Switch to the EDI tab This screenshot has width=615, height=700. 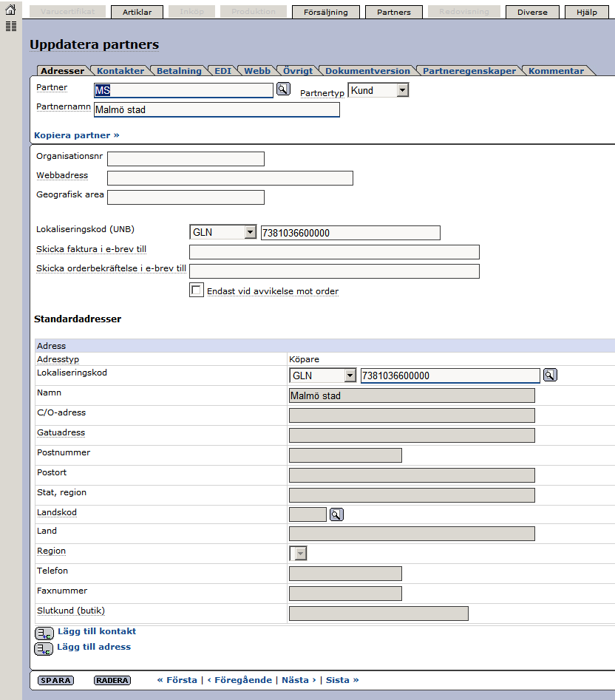(x=222, y=70)
